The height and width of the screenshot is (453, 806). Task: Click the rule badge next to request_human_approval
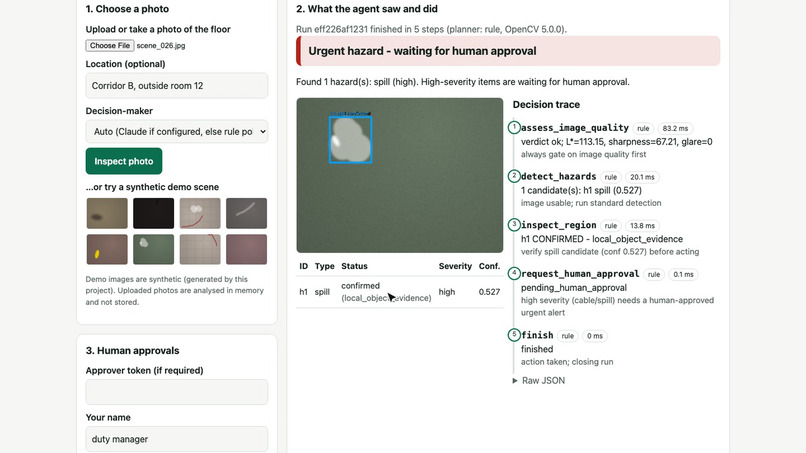pos(654,275)
